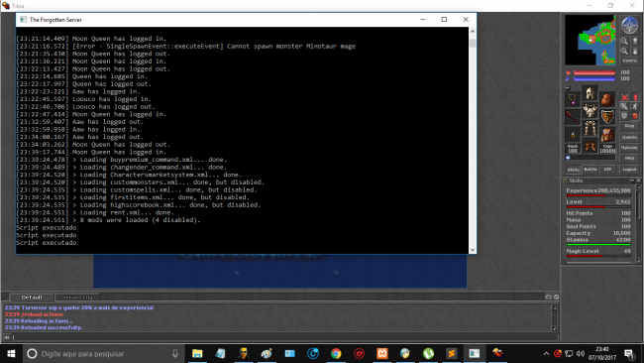The height and width of the screenshot is (363, 644).
Task: Select the helmet in head slot
Action: point(590,93)
